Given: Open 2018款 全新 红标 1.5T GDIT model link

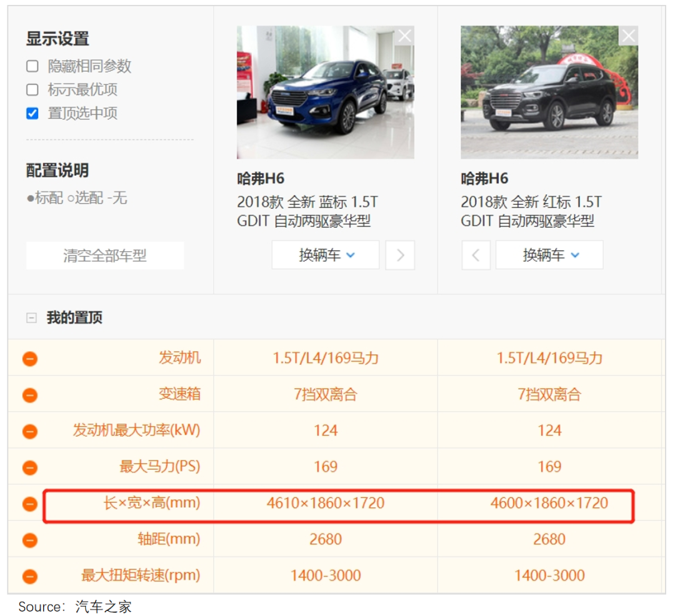Looking at the screenshot, I should pos(531,211).
